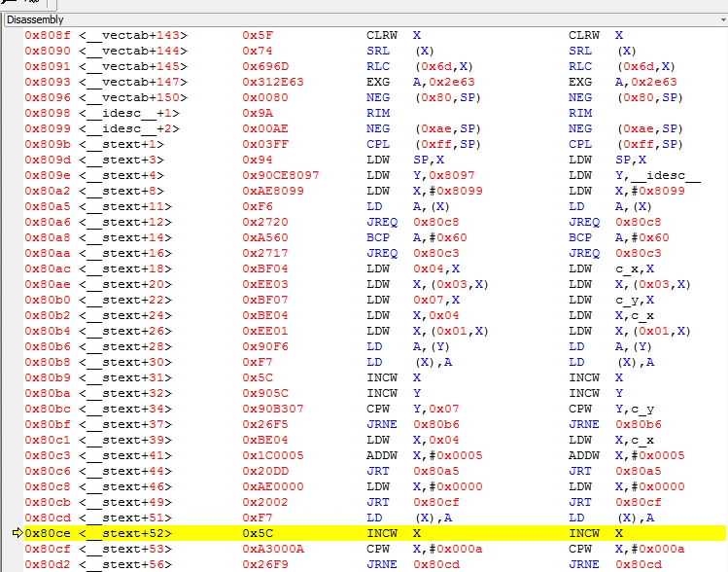Click opcode bytes 0x1C0005
Screen dimensions: 728x572
point(272,455)
